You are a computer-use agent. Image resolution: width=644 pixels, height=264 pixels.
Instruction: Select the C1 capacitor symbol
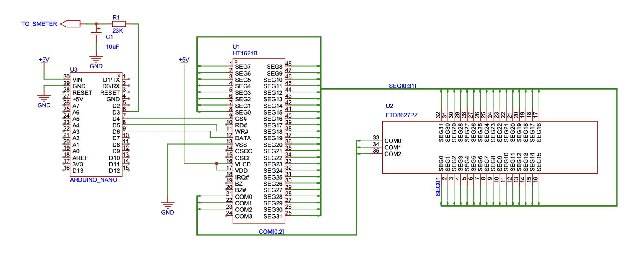(x=96, y=35)
